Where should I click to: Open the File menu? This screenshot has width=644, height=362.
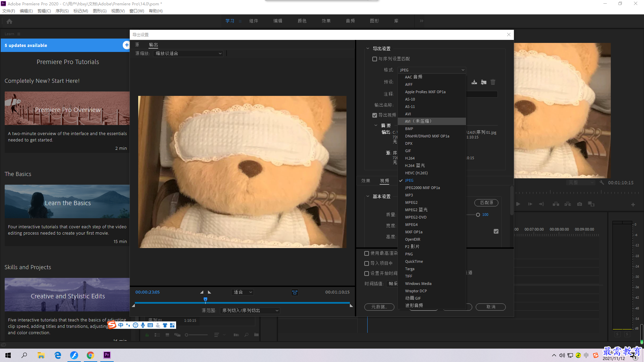[x=9, y=11]
